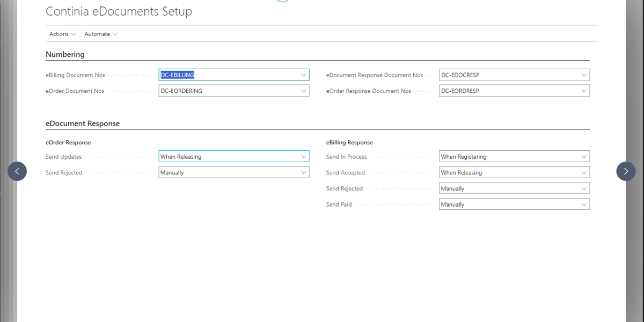
Task: Open the Automate menu
Action: (101, 34)
